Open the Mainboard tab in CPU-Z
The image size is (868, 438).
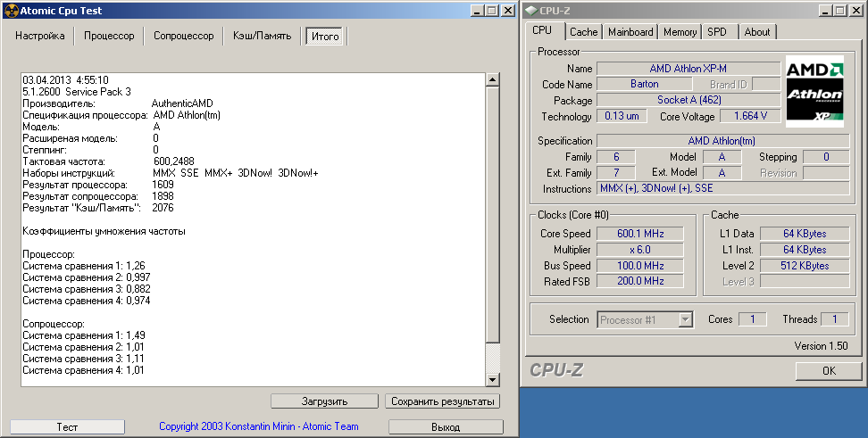[630, 32]
